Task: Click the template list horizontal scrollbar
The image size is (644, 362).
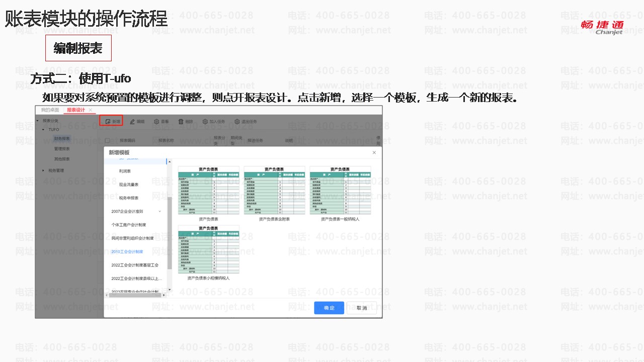Action: (x=135, y=295)
